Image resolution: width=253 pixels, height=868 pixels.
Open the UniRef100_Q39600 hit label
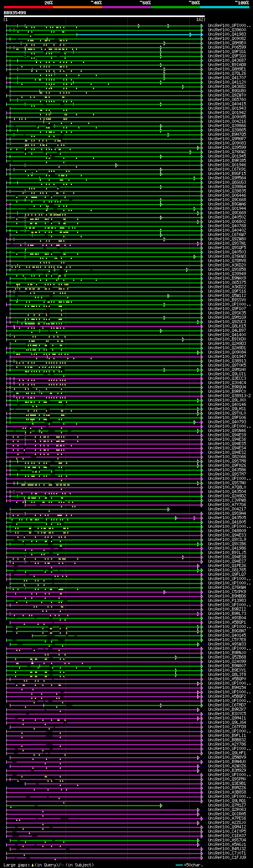(227, 30)
